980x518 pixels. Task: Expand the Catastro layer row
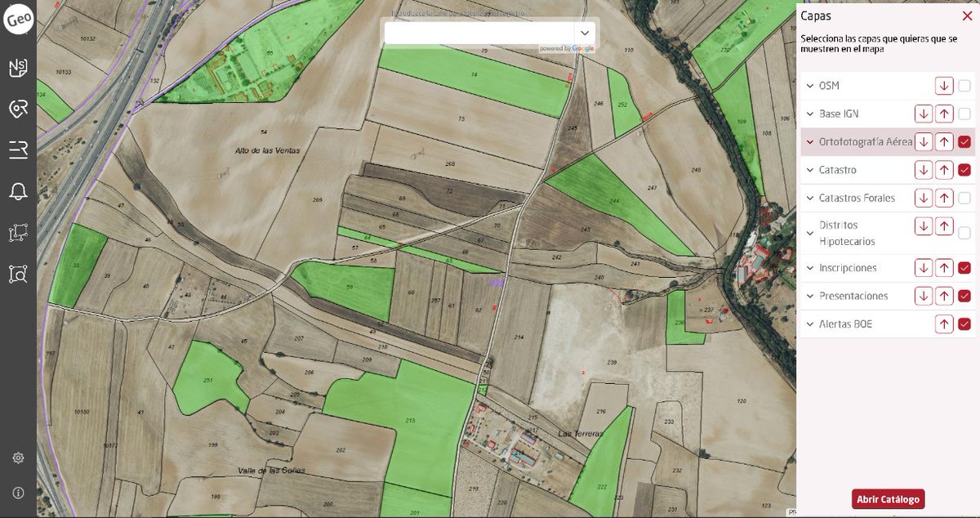point(810,170)
